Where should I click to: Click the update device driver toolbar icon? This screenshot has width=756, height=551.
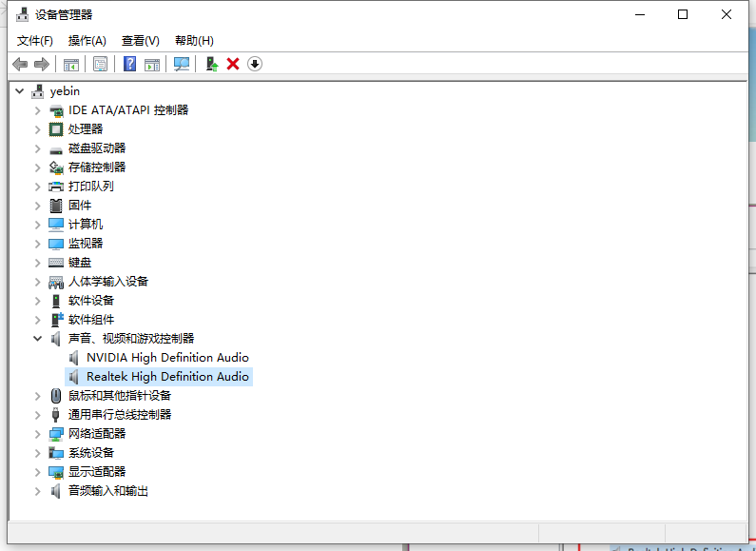pyautogui.click(x=212, y=64)
